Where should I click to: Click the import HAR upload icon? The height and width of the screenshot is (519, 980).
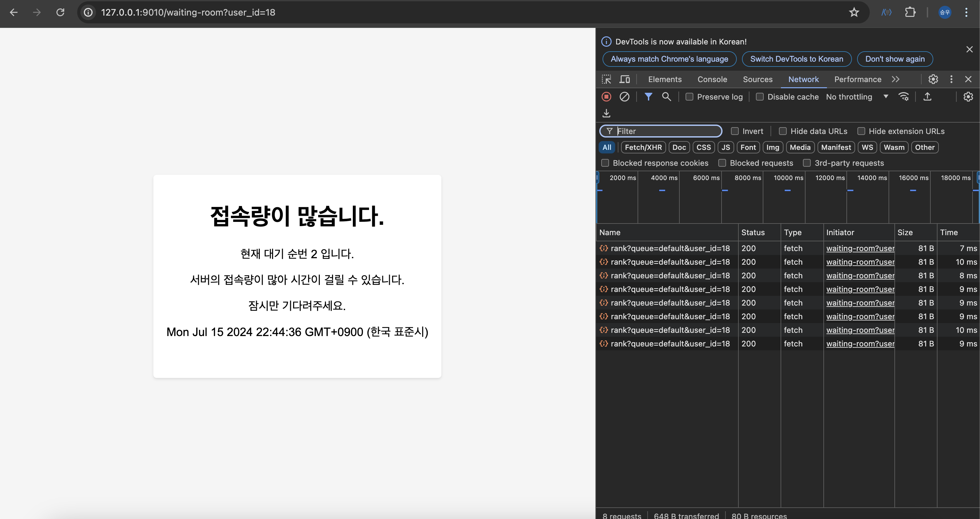point(927,97)
